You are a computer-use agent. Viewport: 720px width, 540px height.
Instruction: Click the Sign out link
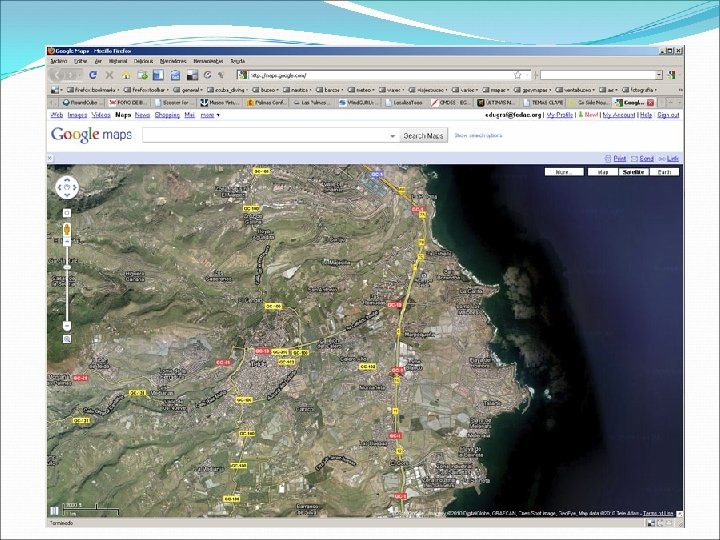668,115
